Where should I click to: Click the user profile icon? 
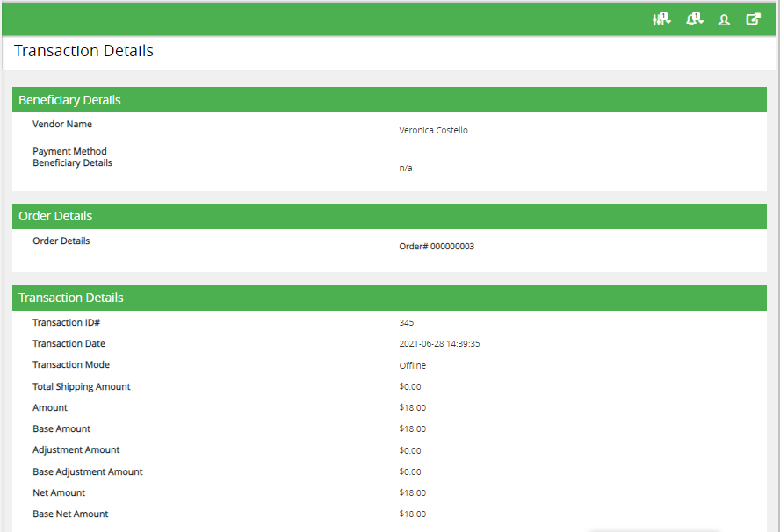point(724,19)
